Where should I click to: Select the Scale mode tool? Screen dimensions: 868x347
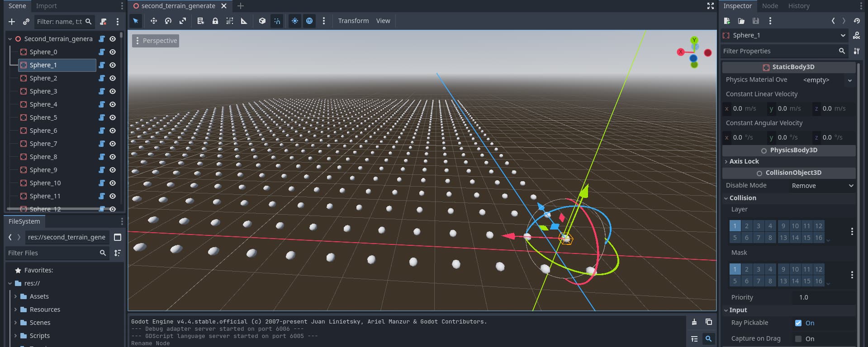[183, 21]
